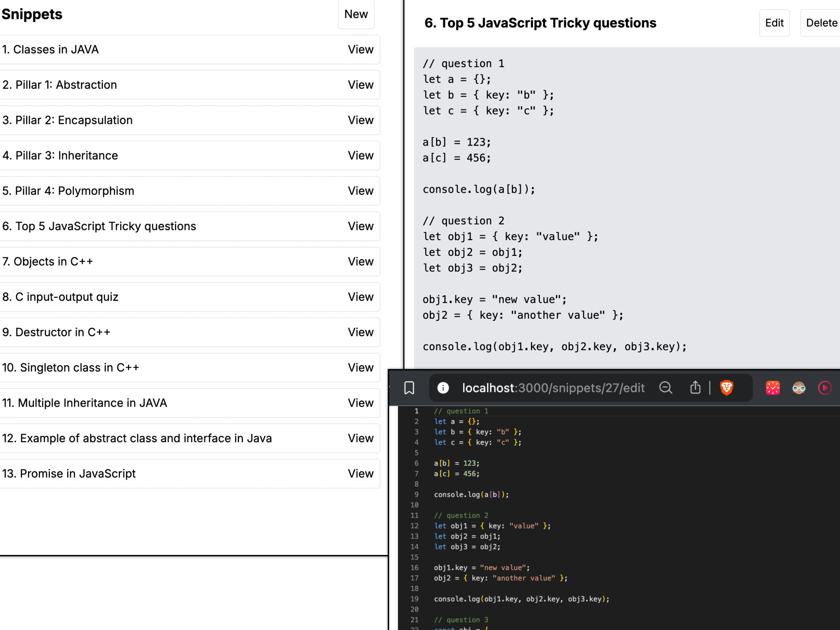View Singleton class in C++ snippet
The height and width of the screenshot is (630, 840).
point(360,367)
